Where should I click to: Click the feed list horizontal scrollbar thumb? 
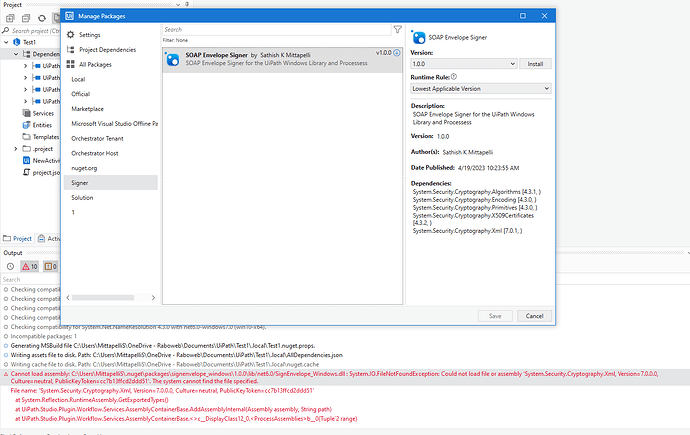point(103,298)
